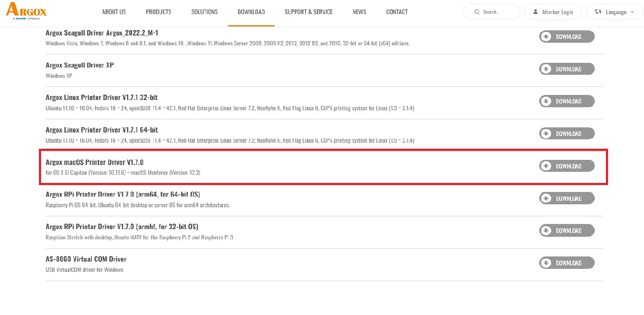644x315 pixels.
Task: Click the search magnifier icon
Action: (477, 12)
